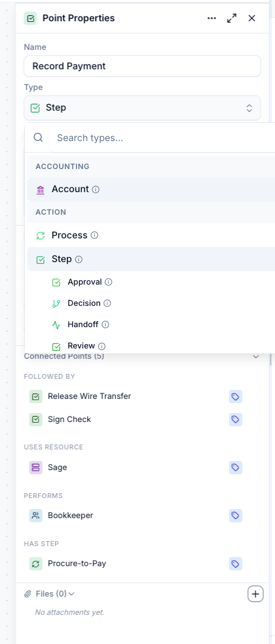Close the Point Properties panel

tap(252, 18)
